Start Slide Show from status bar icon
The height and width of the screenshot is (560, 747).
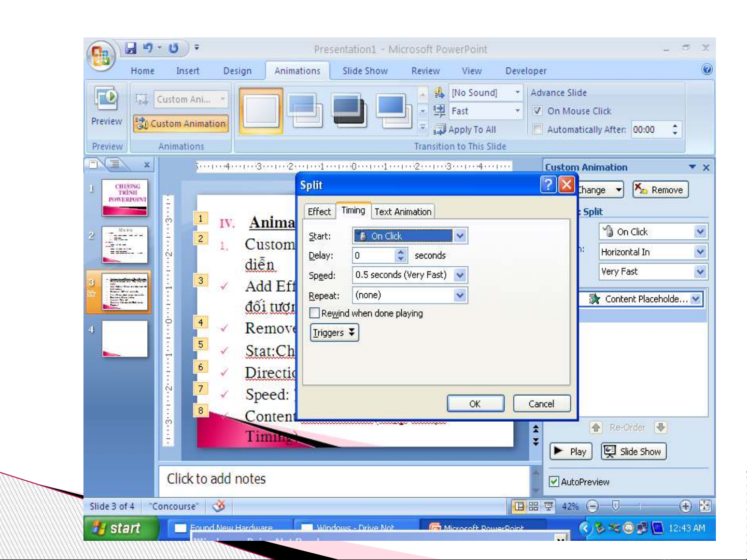coord(548,506)
